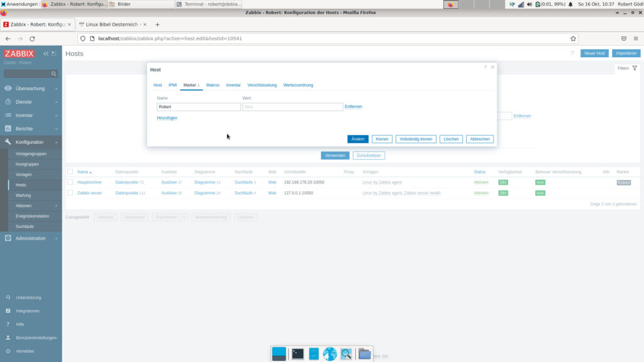Expand the Inventar menu section
Viewport: 644px width, 362px height.
pos(56,116)
